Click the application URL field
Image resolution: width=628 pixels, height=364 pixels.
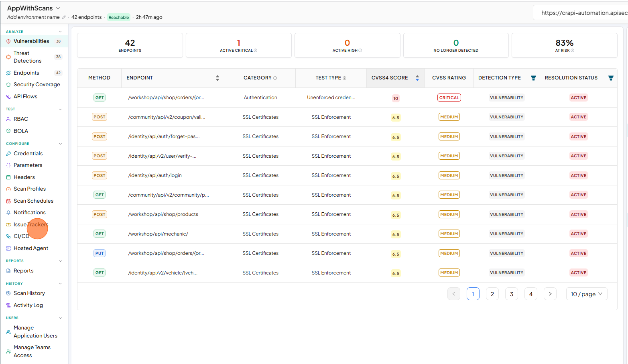pos(580,13)
